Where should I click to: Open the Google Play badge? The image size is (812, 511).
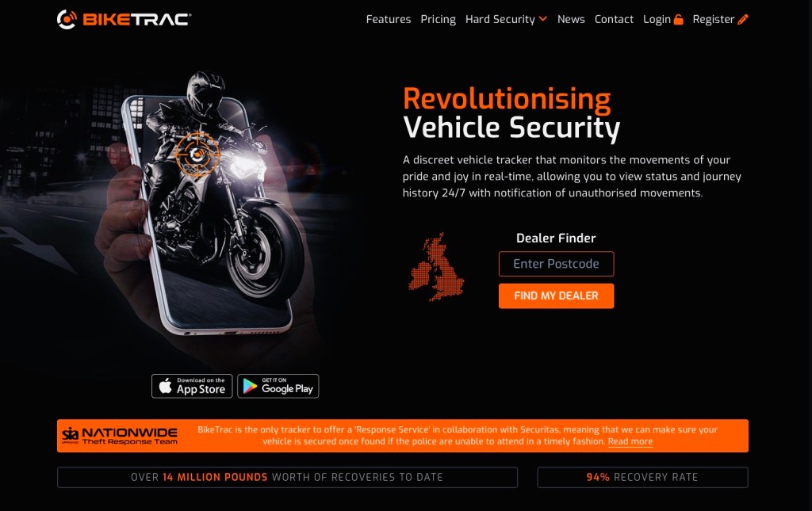pyautogui.click(x=278, y=386)
